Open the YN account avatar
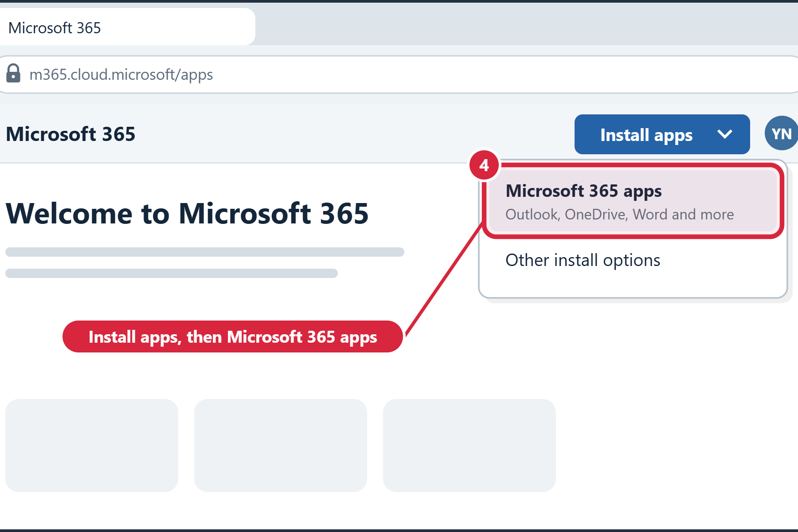798x532 pixels. point(782,133)
